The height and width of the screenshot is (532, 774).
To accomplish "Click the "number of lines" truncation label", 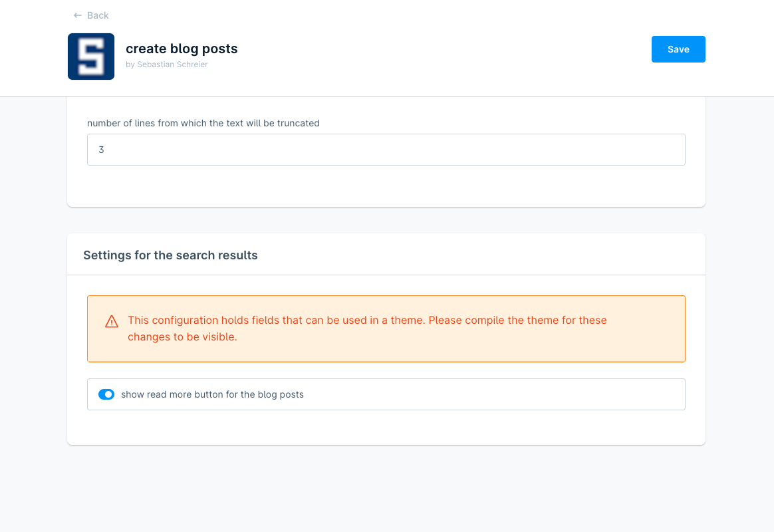I will click(x=203, y=123).
